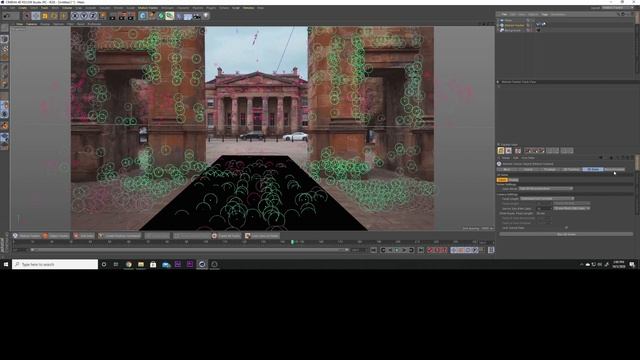This screenshot has height=360, width=640.
Task: Open Chrome from the taskbar
Action: (x=129, y=264)
